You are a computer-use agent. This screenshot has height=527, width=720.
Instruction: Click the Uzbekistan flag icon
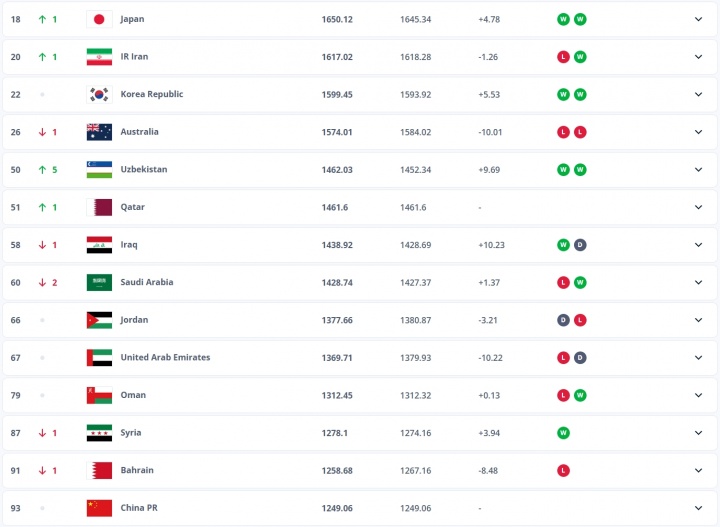[99, 170]
